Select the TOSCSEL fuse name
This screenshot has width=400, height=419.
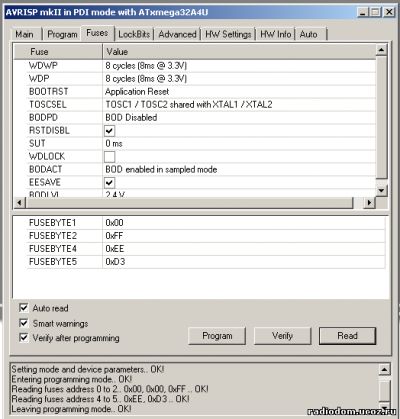(48, 105)
